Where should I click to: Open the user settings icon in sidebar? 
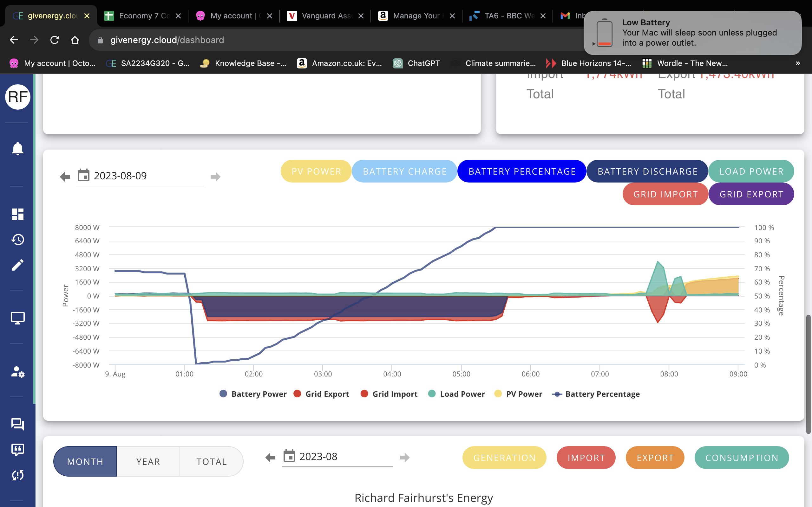17,371
